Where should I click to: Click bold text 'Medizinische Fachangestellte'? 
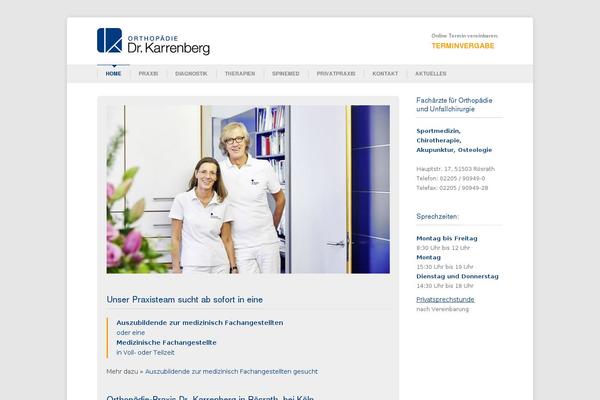(x=166, y=342)
